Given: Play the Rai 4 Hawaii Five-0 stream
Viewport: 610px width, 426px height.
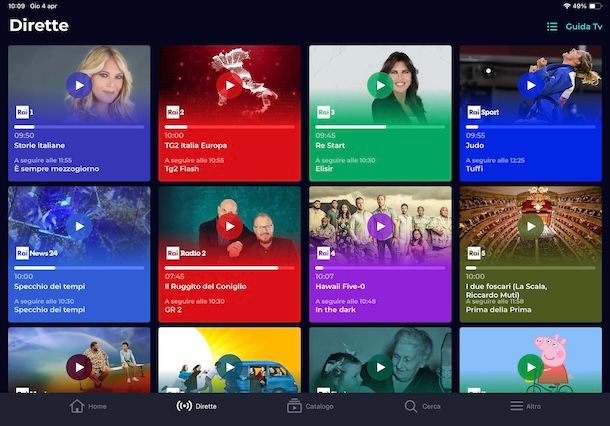Looking at the screenshot, I should tap(380, 226).
